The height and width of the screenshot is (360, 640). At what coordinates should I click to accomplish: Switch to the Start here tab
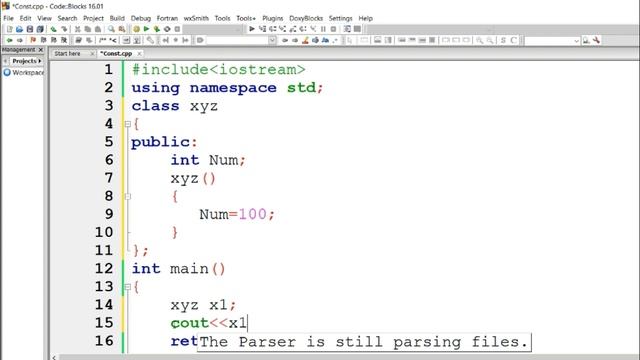67,53
